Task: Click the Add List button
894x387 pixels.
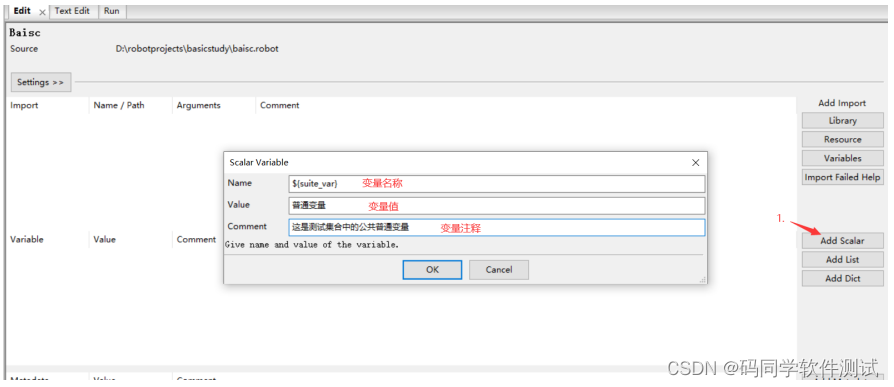Action: 842,259
